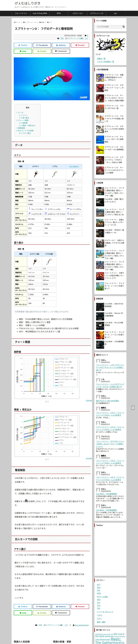Jump to '2.1 純粋値' in contents

23,123
